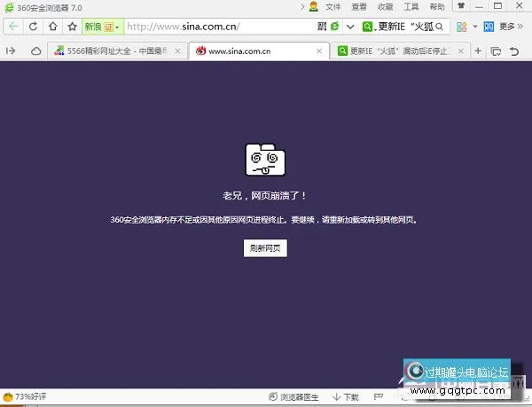Viewport: 532px width, 407px height.
Task: Click the restore closed tab undo icon
Action: [515, 51]
